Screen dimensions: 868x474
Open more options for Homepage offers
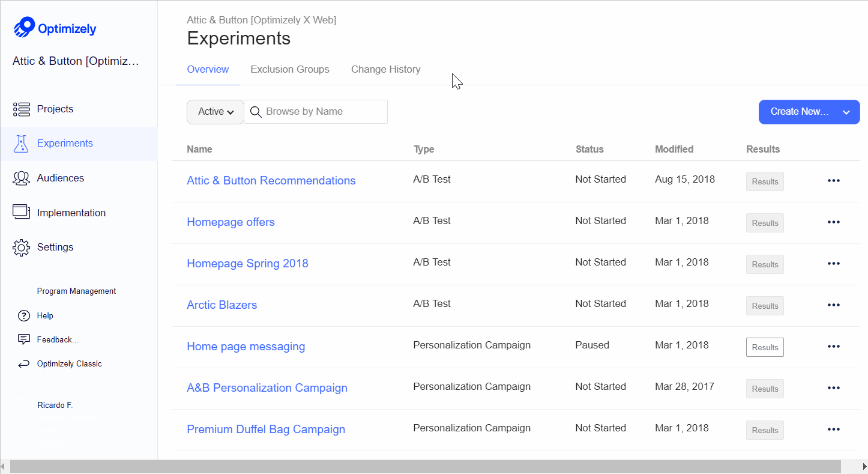tap(834, 222)
